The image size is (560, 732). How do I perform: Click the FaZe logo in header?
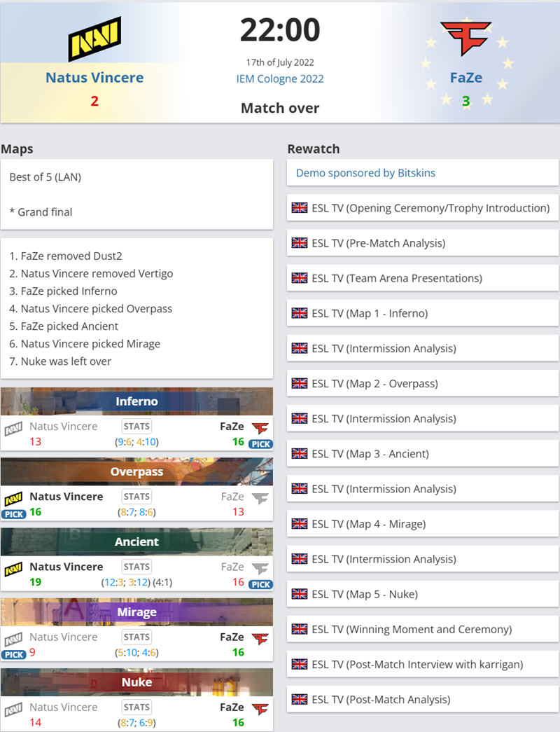465,39
